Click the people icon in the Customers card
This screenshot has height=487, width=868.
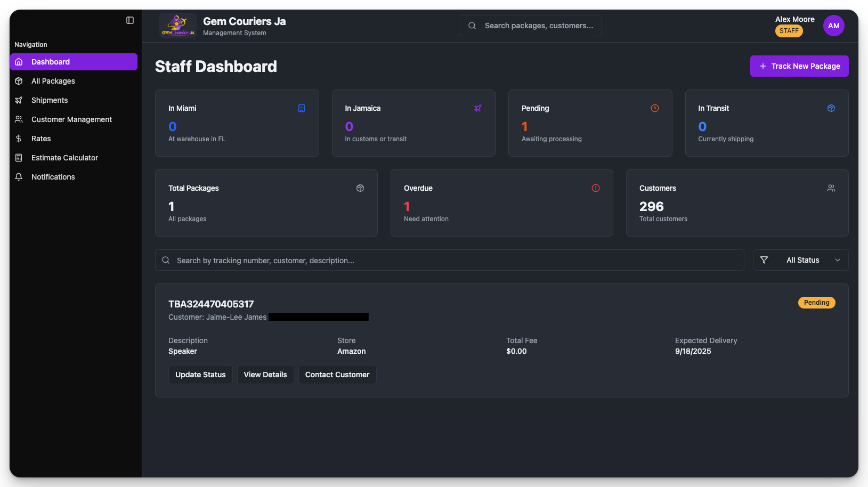pos(831,188)
